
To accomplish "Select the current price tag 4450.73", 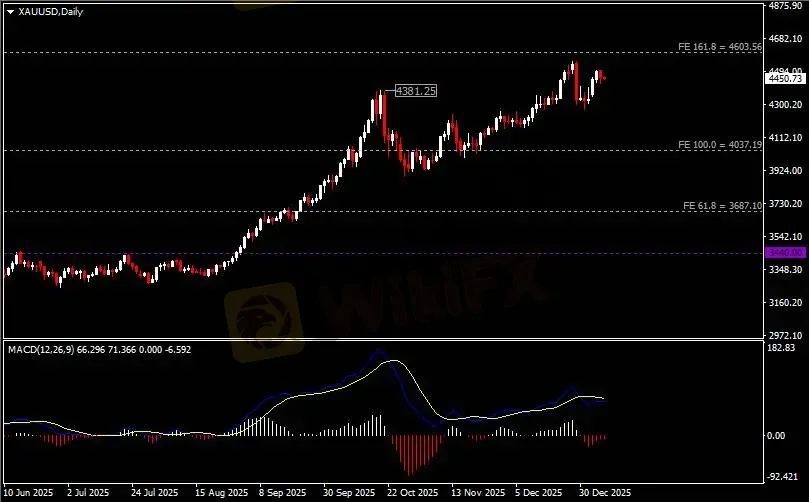I will 785,78.
